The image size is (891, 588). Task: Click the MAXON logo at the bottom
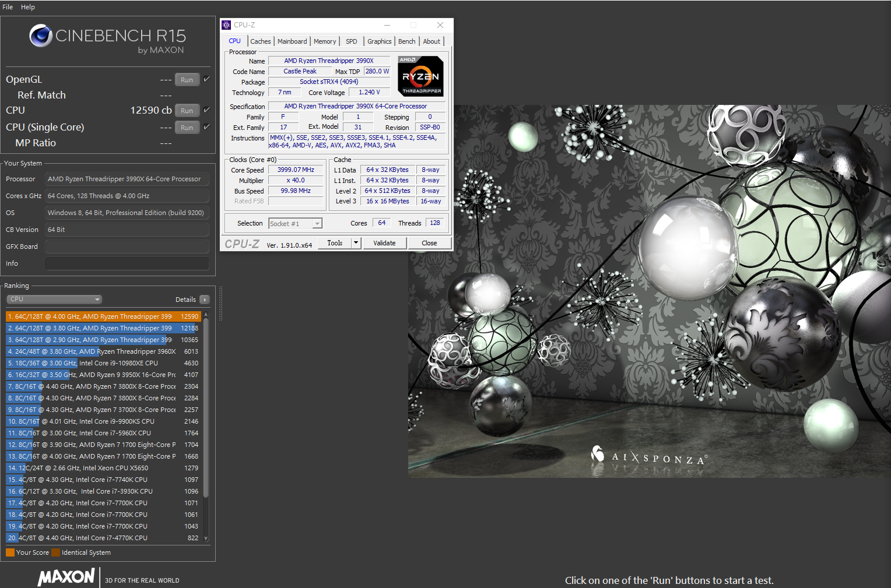tap(66, 577)
